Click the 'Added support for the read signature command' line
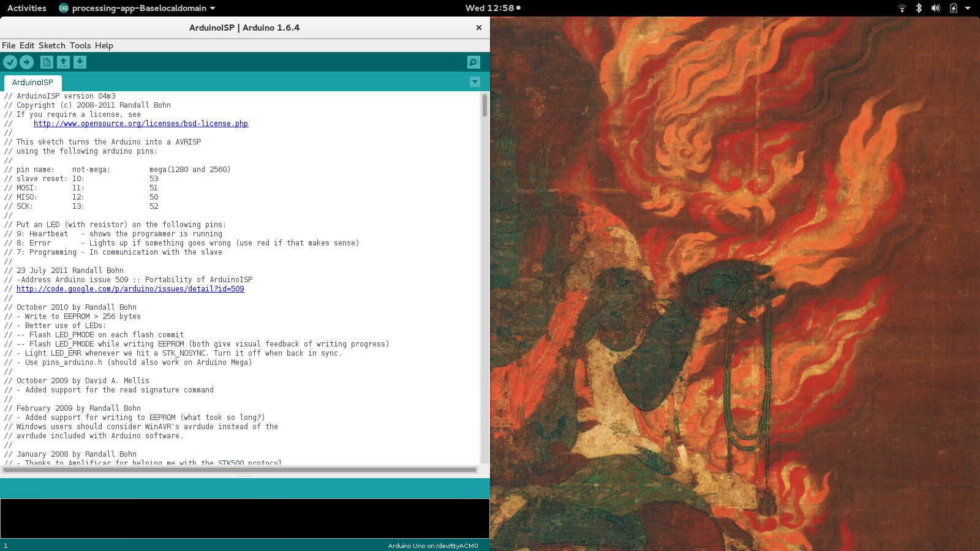 point(109,390)
